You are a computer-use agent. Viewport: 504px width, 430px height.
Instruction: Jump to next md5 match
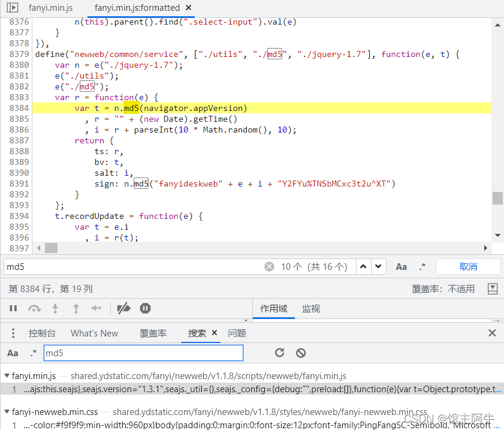point(378,267)
